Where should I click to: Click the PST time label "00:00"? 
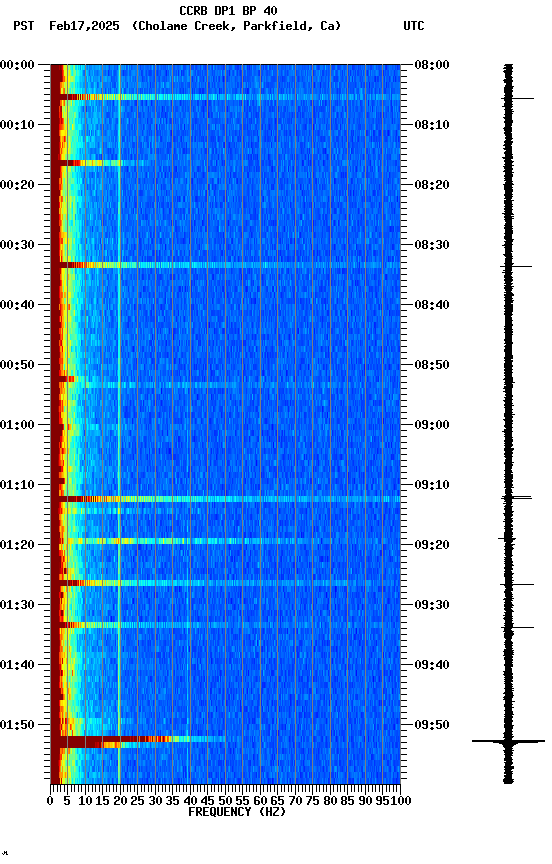[x=17, y=65]
